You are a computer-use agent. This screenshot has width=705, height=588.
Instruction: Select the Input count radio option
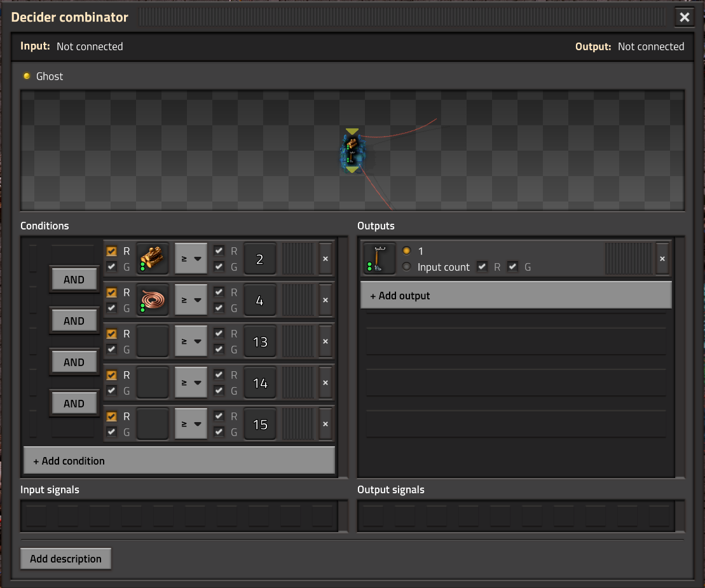pos(407,267)
